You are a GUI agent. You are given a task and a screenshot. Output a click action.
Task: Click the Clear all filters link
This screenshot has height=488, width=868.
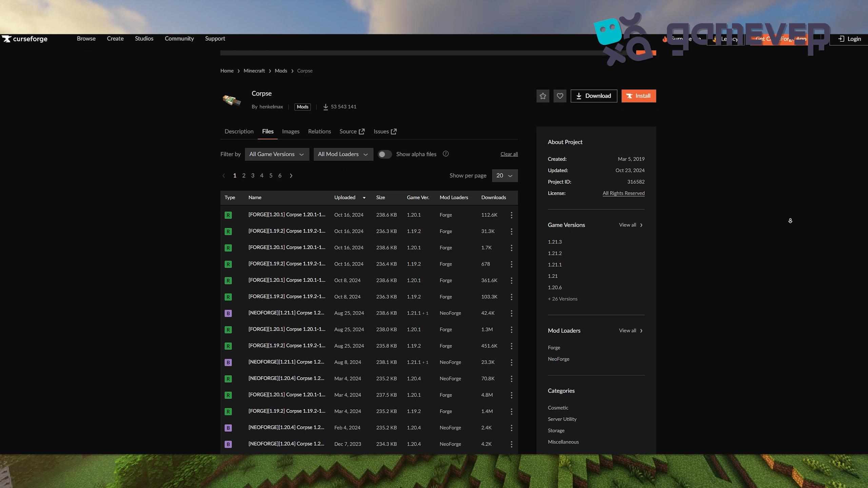(x=509, y=154)
